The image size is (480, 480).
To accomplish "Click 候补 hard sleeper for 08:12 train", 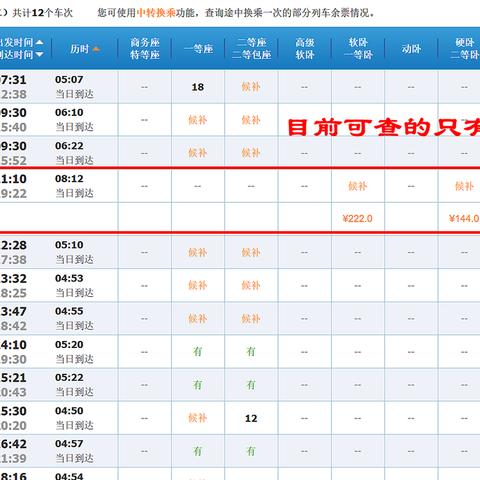I will 464,186.
